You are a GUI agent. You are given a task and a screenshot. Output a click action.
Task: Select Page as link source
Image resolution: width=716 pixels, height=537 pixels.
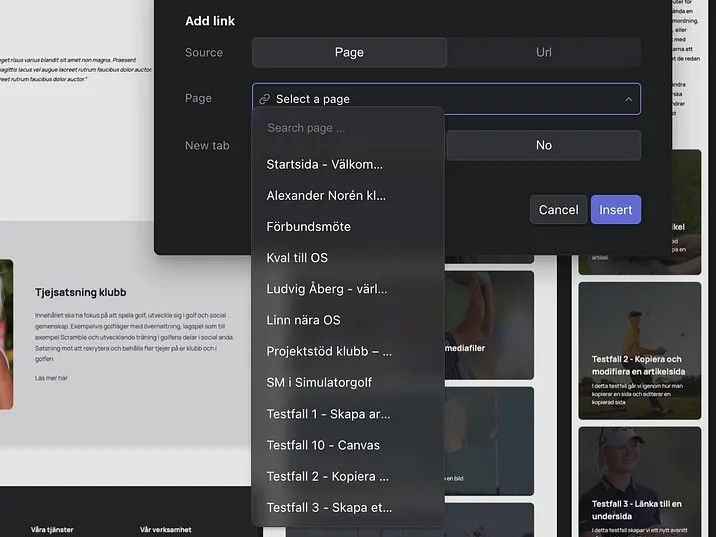349,52
